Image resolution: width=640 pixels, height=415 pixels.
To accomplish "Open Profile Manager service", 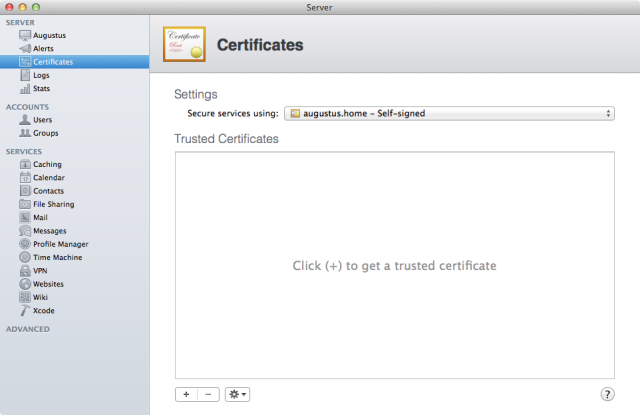I will coord(60,244).
